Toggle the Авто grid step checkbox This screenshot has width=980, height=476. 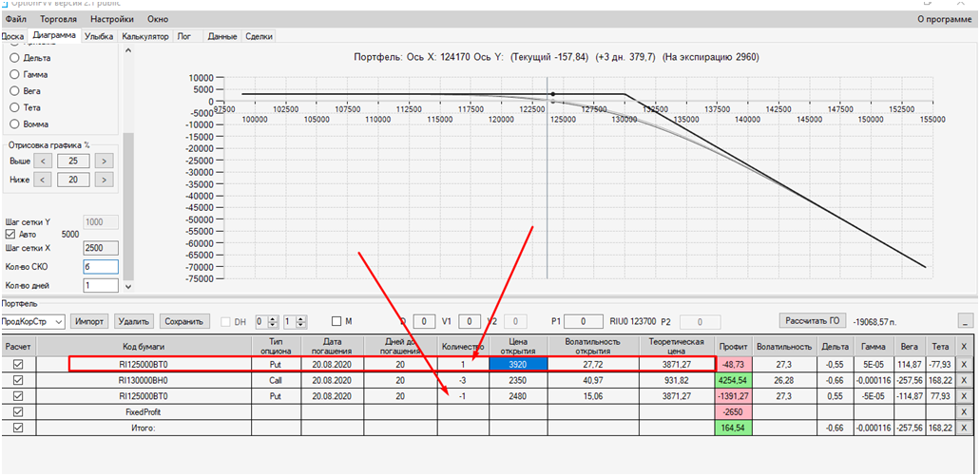[10, 235]
